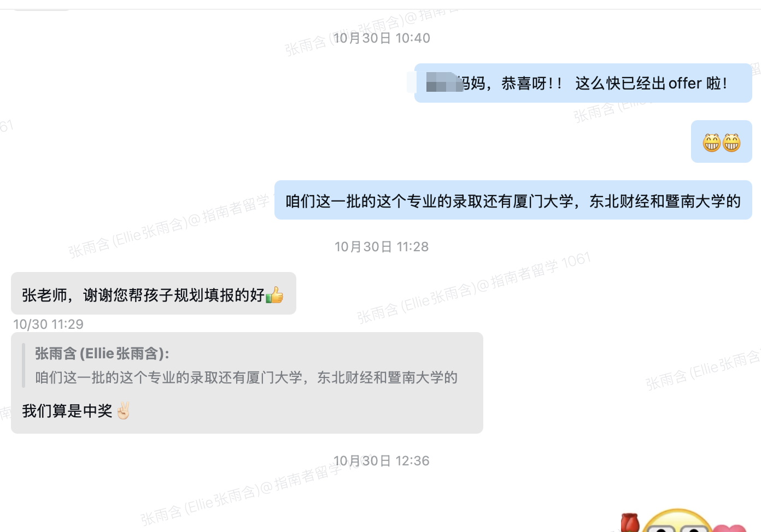
Task: Click the timestamp 10月30日 11:28
Action: [x=382, y=247]
